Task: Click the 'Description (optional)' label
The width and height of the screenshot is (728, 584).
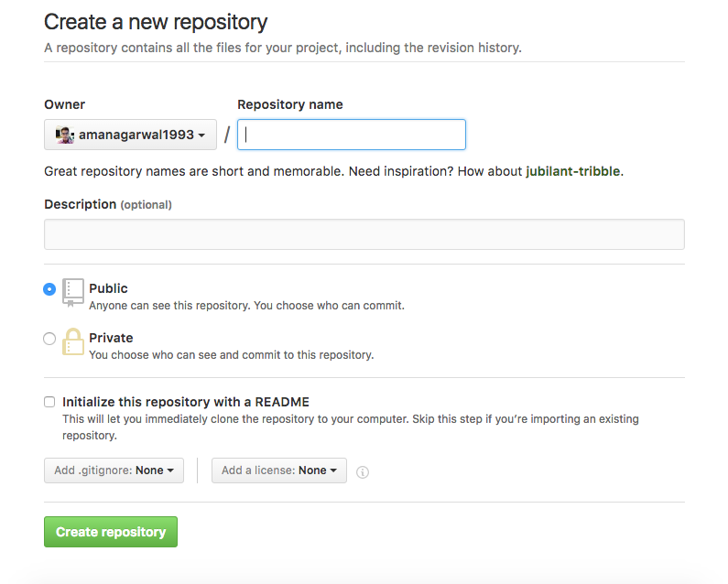Action: click(107, 204)
